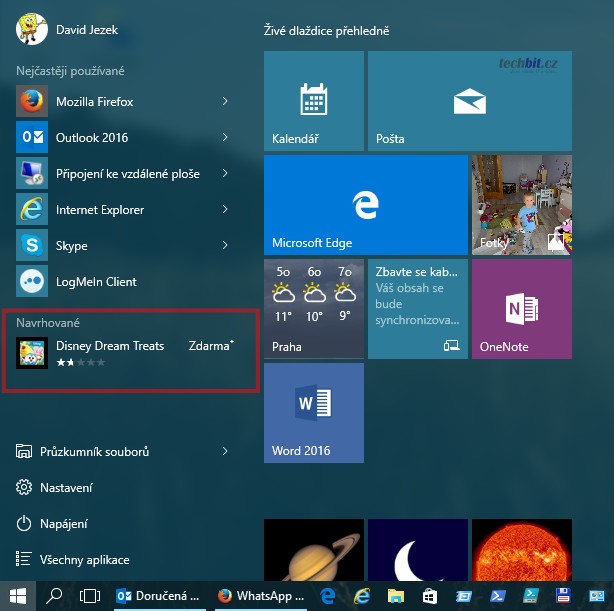Click the 'Nejčastěji používané' heading

pyautogui.click(x=70, y=71)
